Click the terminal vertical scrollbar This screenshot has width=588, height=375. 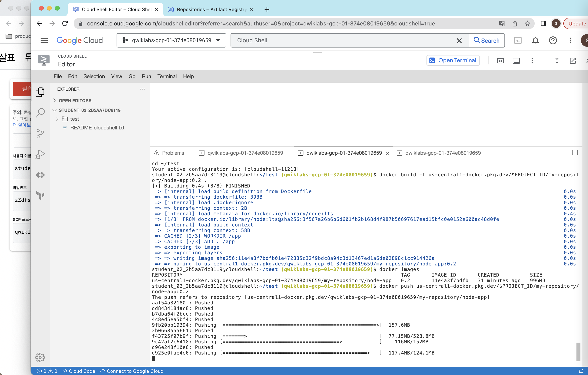coord(578,352)
